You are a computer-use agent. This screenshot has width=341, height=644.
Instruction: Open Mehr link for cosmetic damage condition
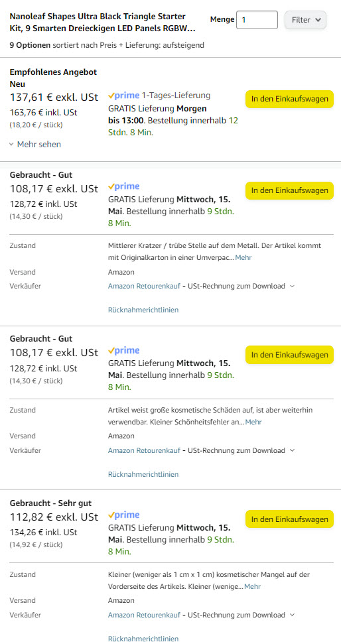253,422
